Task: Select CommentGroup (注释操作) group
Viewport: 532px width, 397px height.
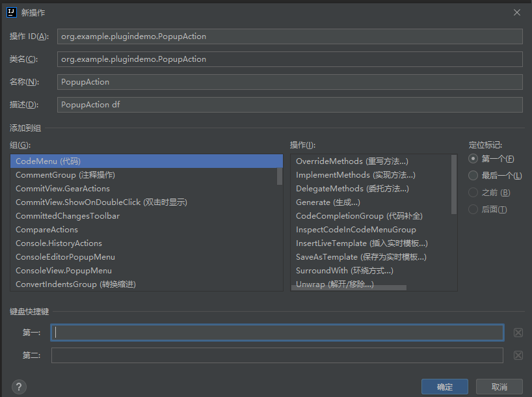Action: tap(146, 175)
